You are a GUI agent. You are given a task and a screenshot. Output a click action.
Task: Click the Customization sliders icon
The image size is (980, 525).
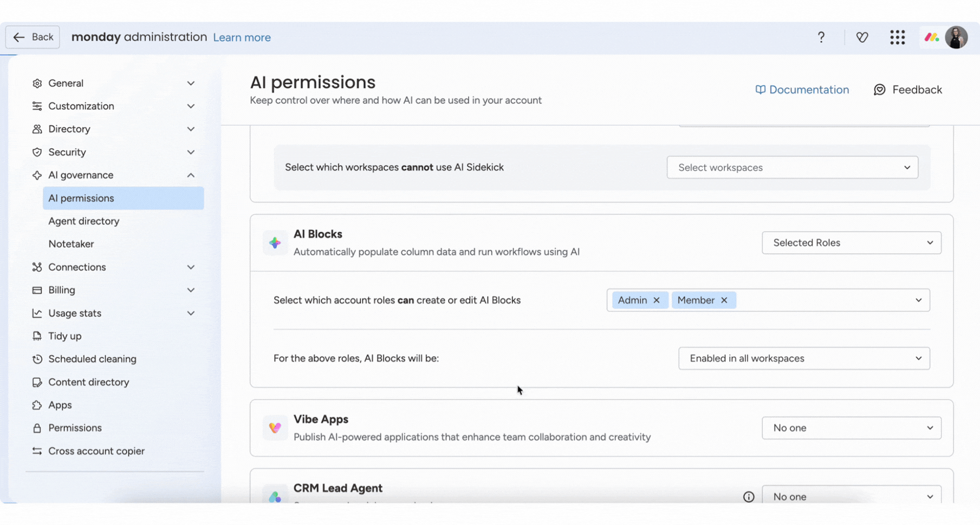[x=37, y=106]
